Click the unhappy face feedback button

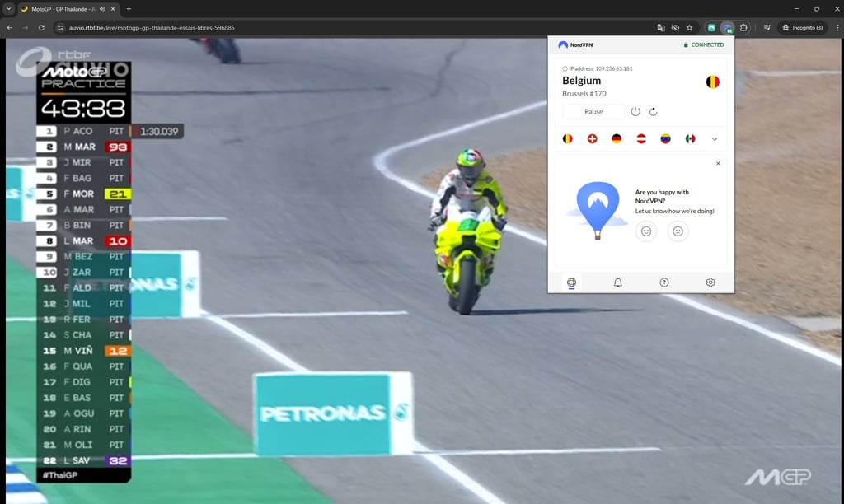[678, 231]
